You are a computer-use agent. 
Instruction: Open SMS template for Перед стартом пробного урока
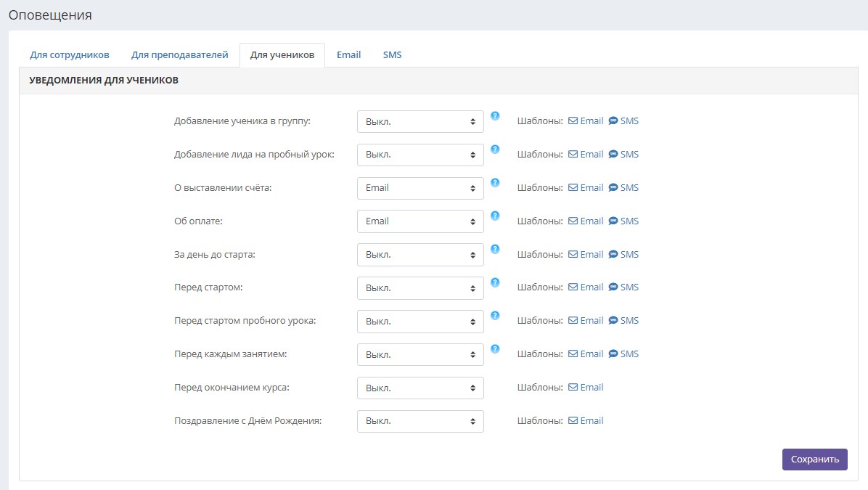(x=624, y=321)
